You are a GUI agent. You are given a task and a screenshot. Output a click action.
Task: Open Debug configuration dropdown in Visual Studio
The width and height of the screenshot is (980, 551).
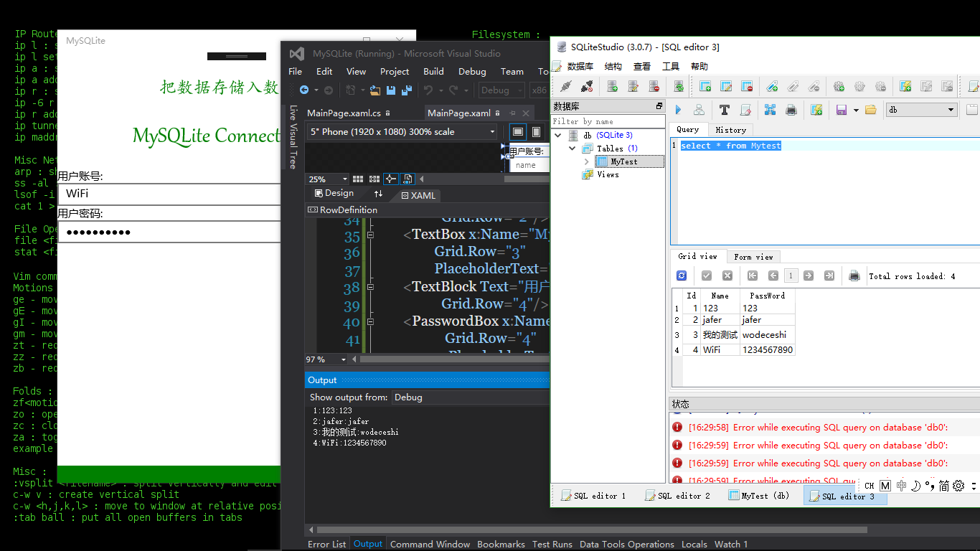click(500, 90)
